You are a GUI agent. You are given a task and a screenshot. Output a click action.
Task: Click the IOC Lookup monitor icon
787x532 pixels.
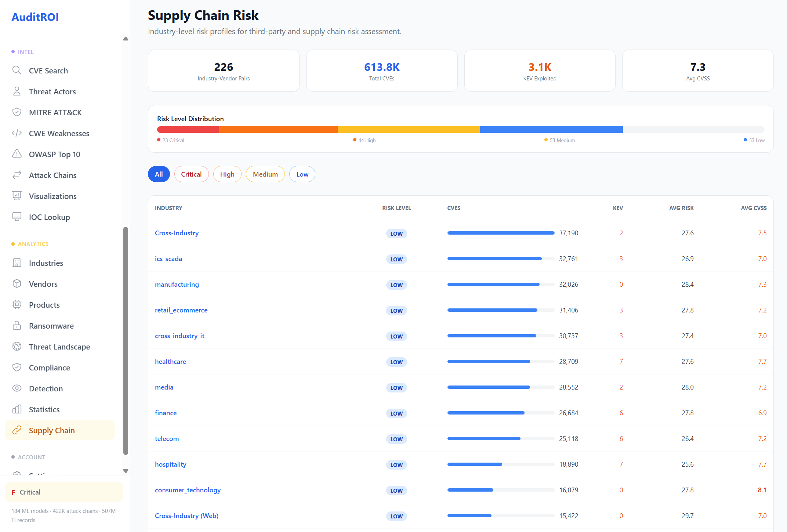click(17, 217)
